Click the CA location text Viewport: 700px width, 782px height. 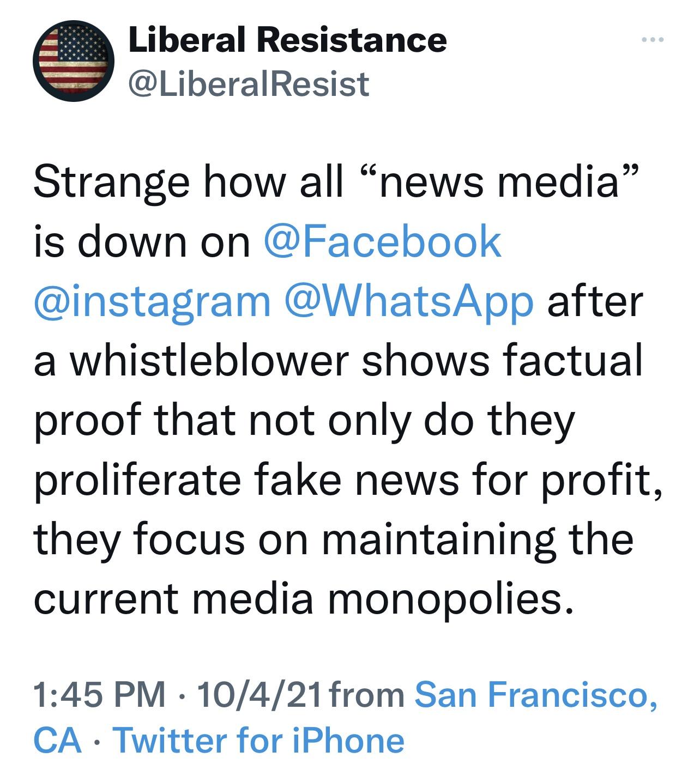coord(57,741)
